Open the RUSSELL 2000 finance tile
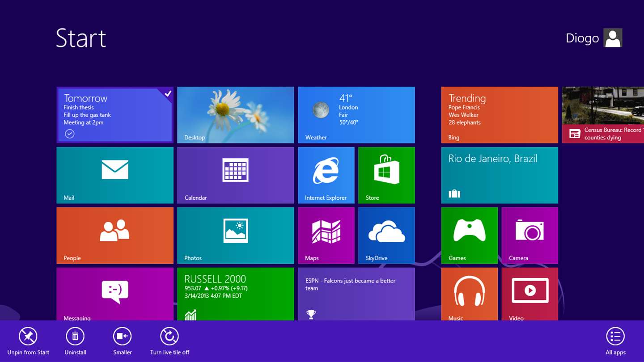This screenshot has width=644, height=362. coord(236,294)
